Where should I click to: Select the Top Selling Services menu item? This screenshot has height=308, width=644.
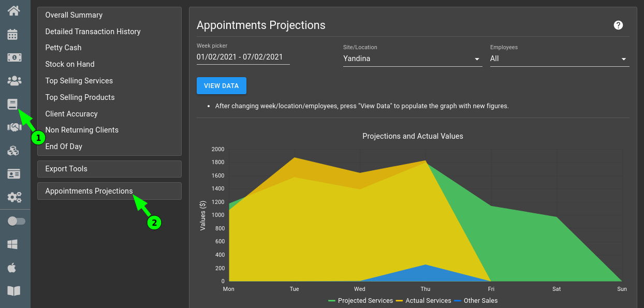[x=79, y=81]
